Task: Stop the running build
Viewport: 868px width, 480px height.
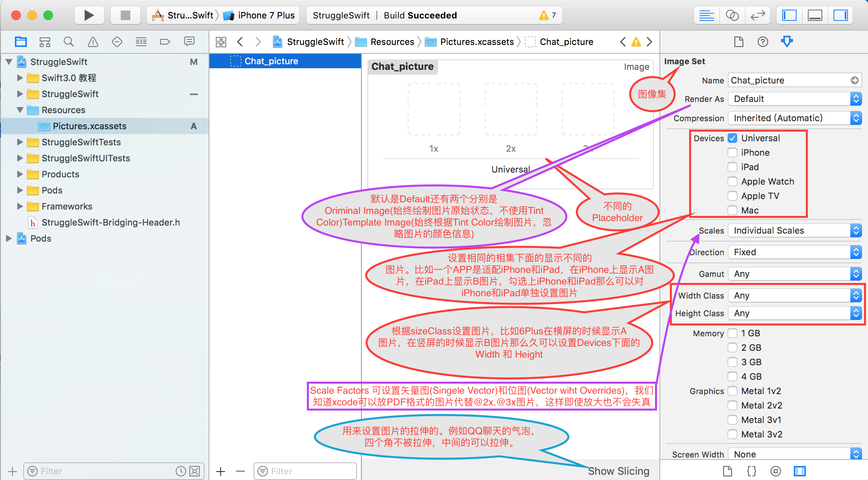Action: (x=126, y=15)
